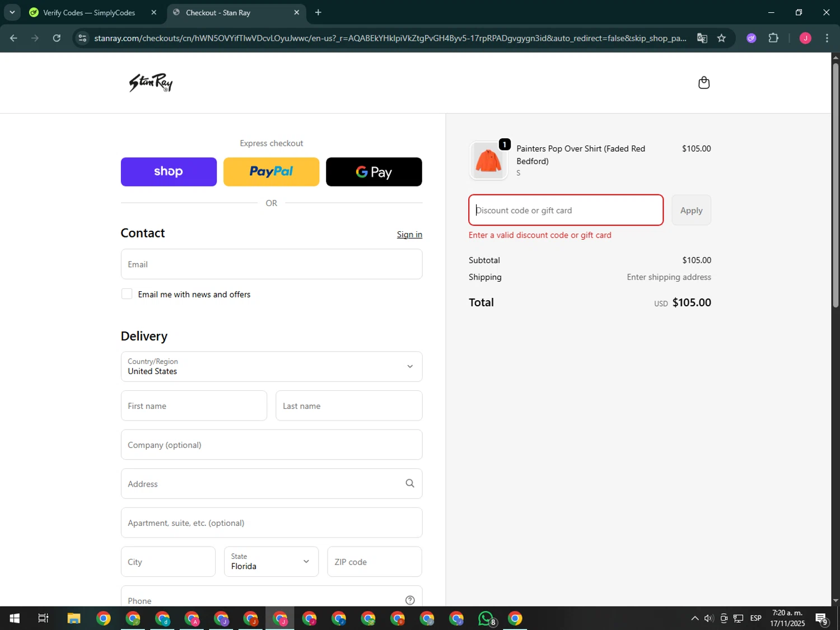Open Task View on the taskbar
The width and height of the screenshot is (840, 630).
point(43,618)
